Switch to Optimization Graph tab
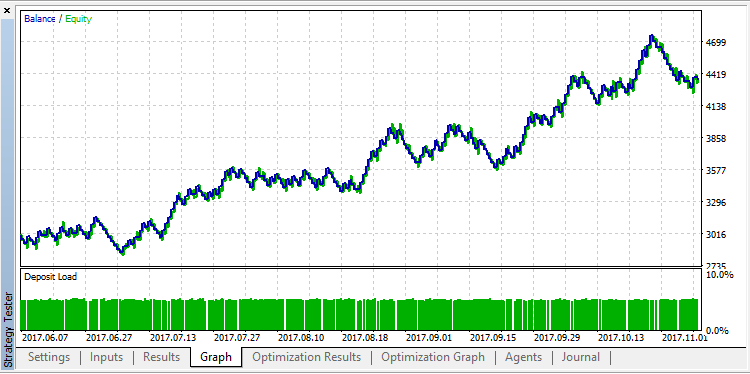The width and height of the screenshot is (750, 374). pos(433,357)
